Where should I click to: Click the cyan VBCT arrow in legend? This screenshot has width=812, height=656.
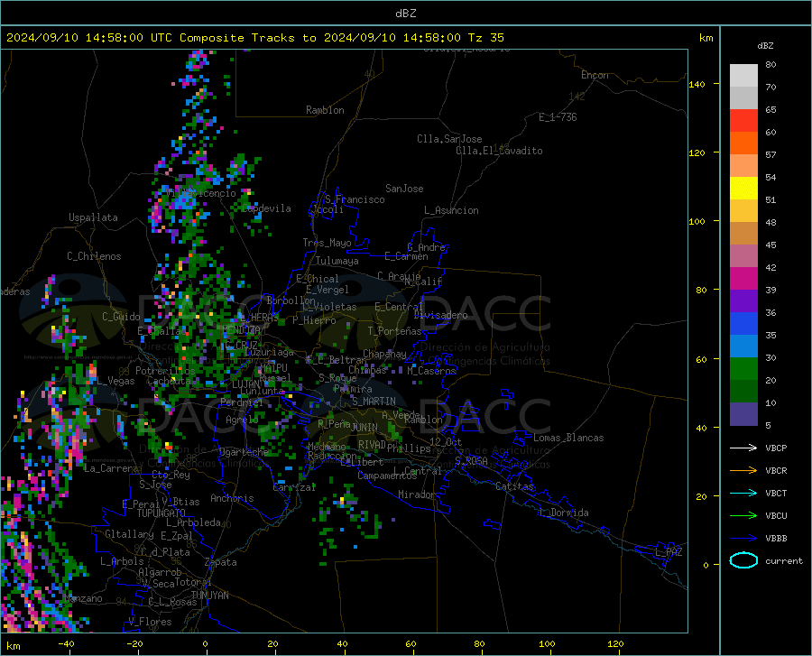pos(743,493)
